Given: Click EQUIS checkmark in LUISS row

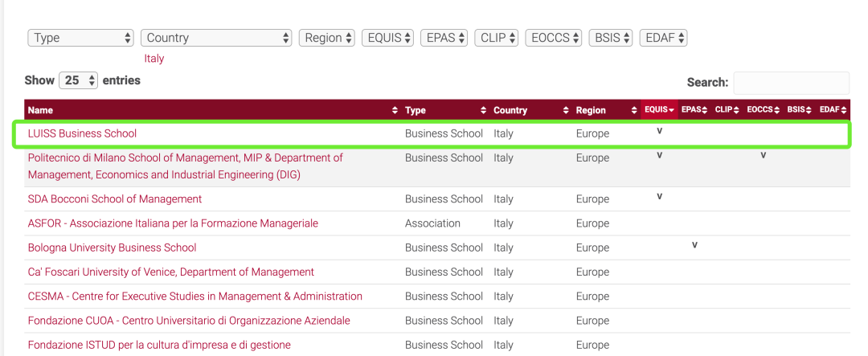Looking at the screenshot, I should pos(659,131).
